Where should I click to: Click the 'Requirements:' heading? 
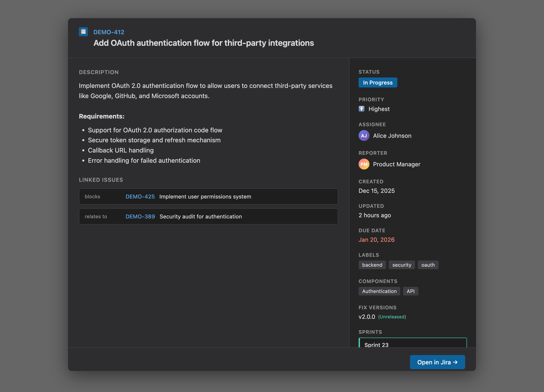(102, 116)
